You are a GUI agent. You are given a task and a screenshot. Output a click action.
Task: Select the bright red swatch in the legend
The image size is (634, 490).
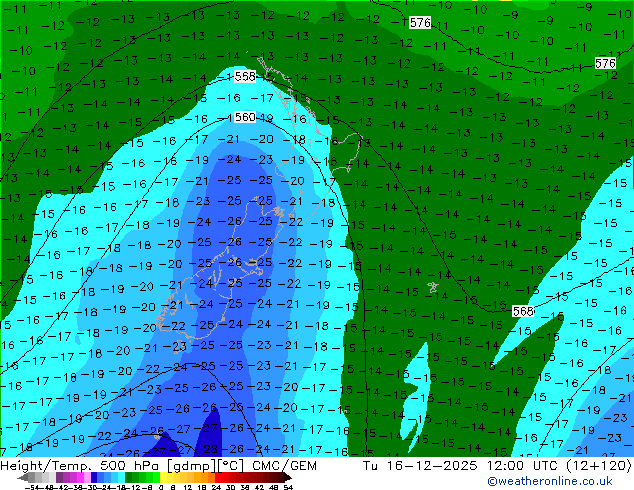(x=218, y=477)
